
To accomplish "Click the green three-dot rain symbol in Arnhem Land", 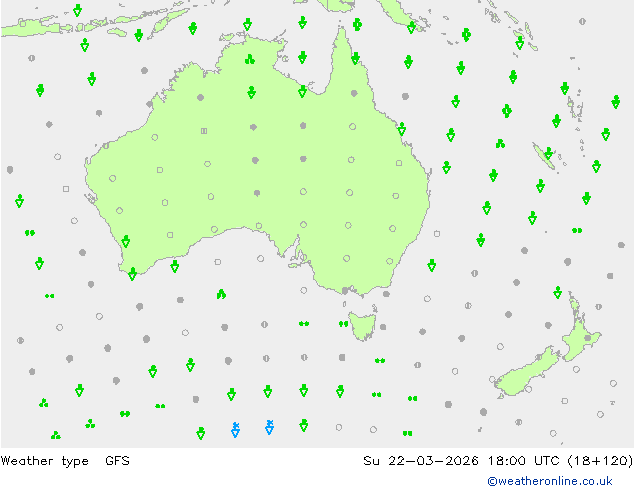I will pos(250,60).
